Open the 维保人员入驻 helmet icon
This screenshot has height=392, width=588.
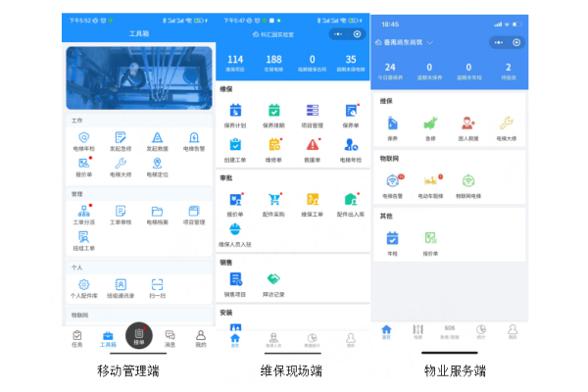coord(235,229)
